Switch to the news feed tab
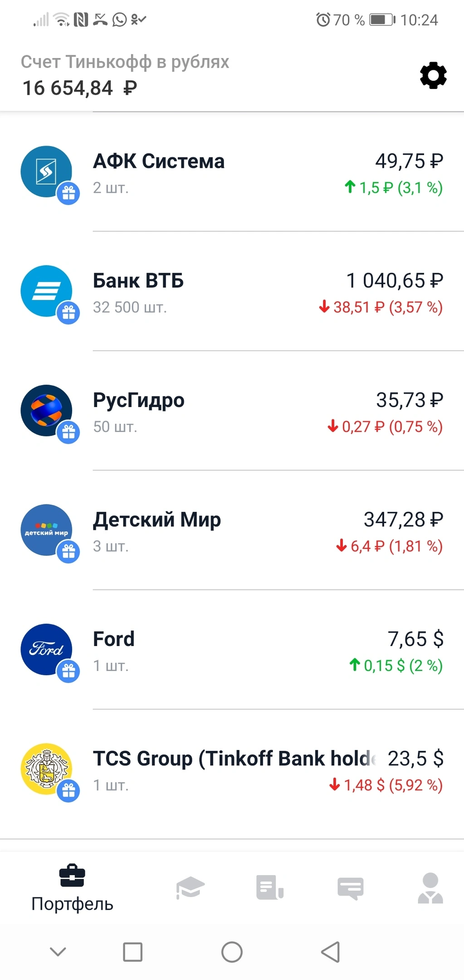 [270, 887]
